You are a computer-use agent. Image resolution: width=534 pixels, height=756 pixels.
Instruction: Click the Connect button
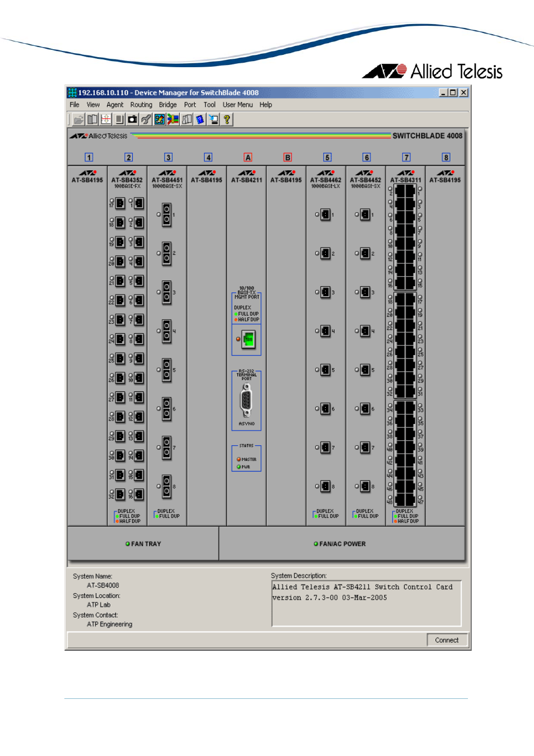[447, 640]
